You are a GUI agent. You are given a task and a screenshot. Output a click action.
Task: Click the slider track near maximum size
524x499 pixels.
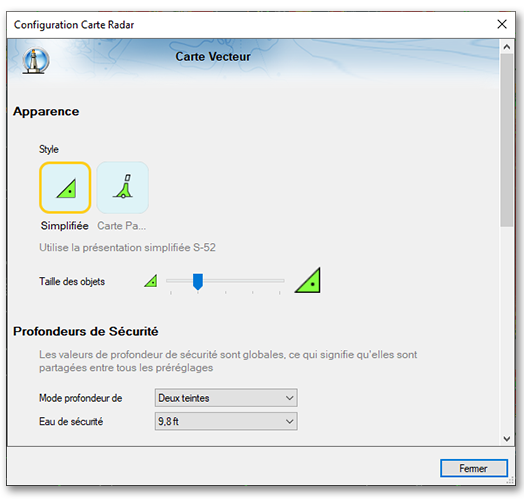277,281
